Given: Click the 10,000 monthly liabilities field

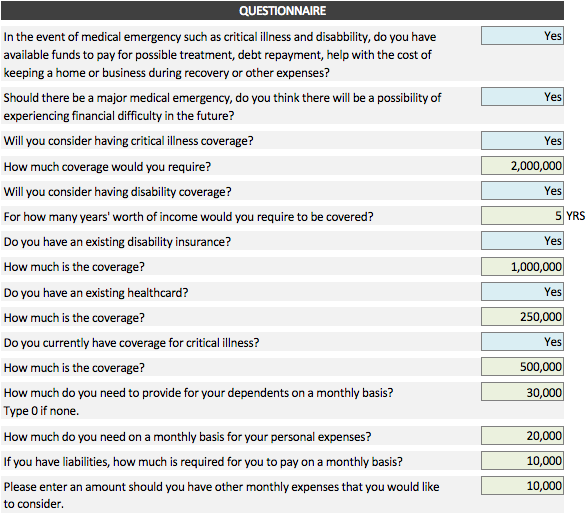Looking at the screenshot, I should [x=522, y=460].
